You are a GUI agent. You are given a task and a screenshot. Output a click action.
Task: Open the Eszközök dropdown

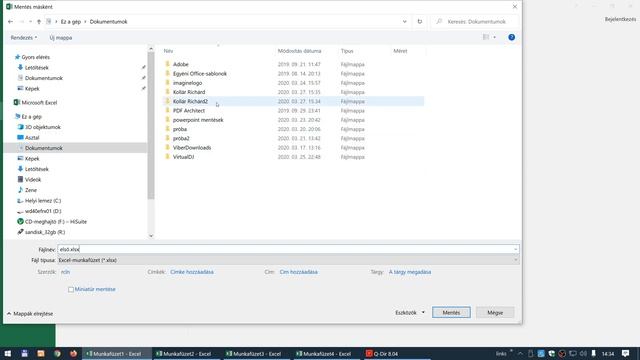click(x=410, y=313)
